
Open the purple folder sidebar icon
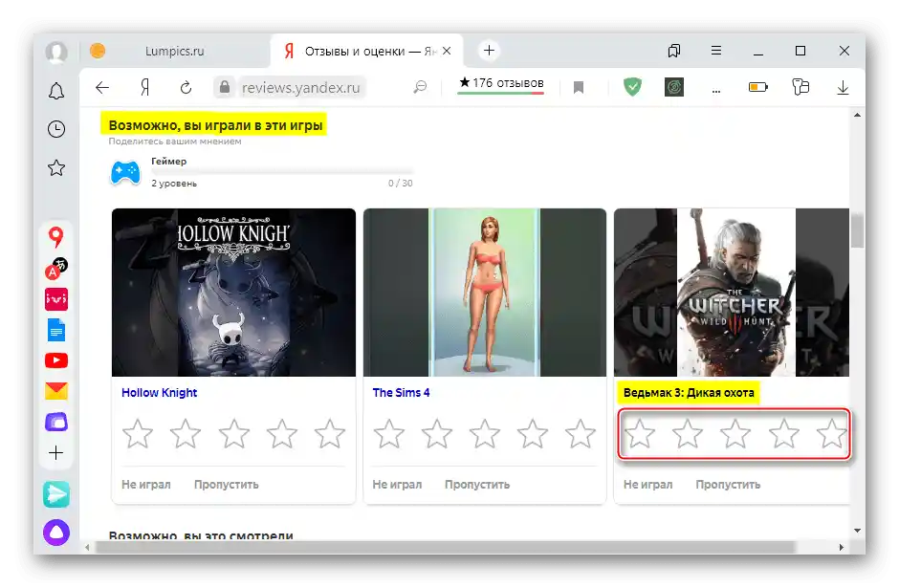56,422
